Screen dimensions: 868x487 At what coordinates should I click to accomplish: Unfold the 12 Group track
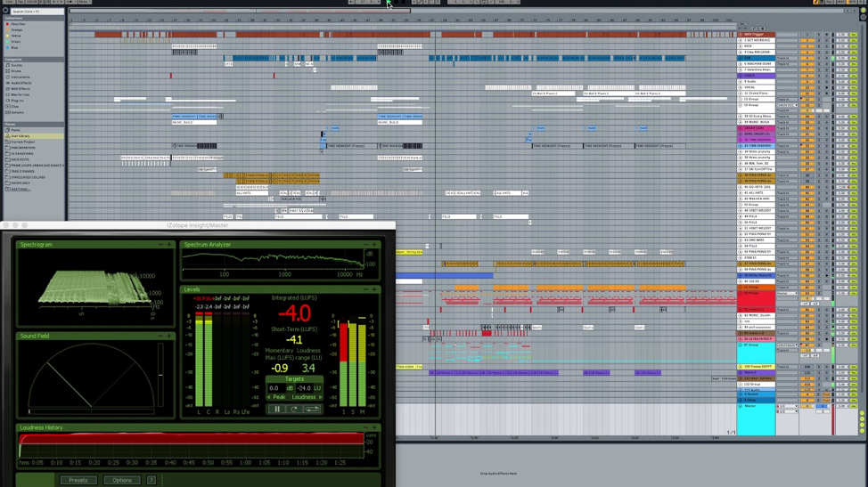741,100
